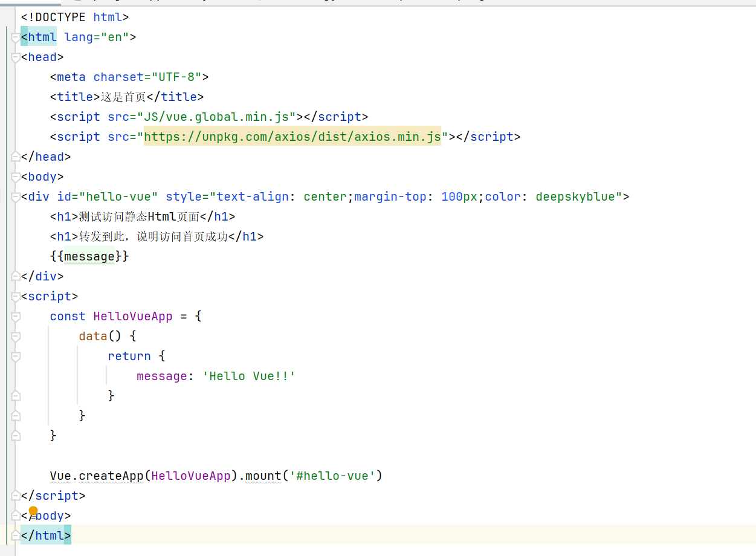
Task: Click the const keyword
Action: point(68,316)
